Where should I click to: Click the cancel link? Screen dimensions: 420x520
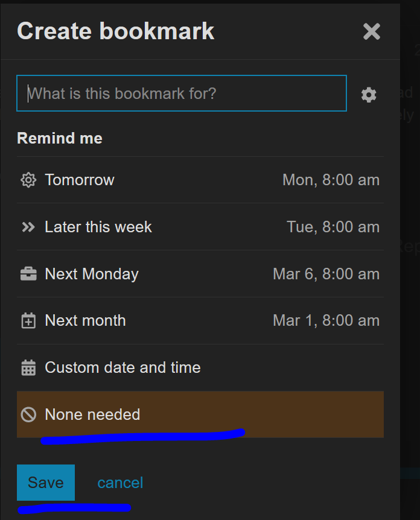[x=120, y=483]
